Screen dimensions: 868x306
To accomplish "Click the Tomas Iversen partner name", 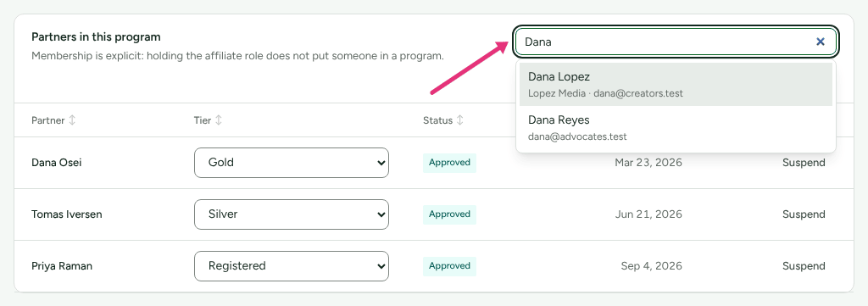I will tap(66, 214).
